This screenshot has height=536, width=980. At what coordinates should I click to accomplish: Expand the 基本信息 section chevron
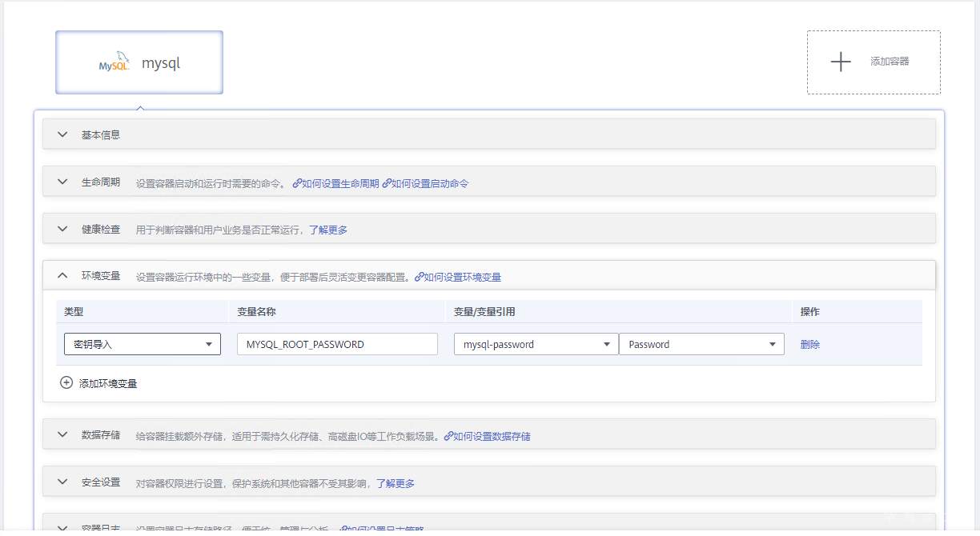pyautogui.click(x=63, y=134)
